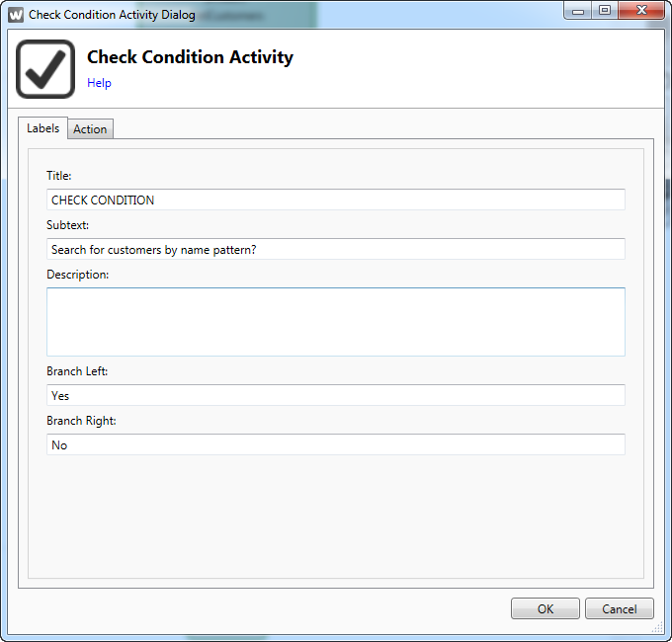This screenshot has height=642, width=672.
Task: Switch to the Action tab
Action: pyautogui.click(x=90, y=129)
